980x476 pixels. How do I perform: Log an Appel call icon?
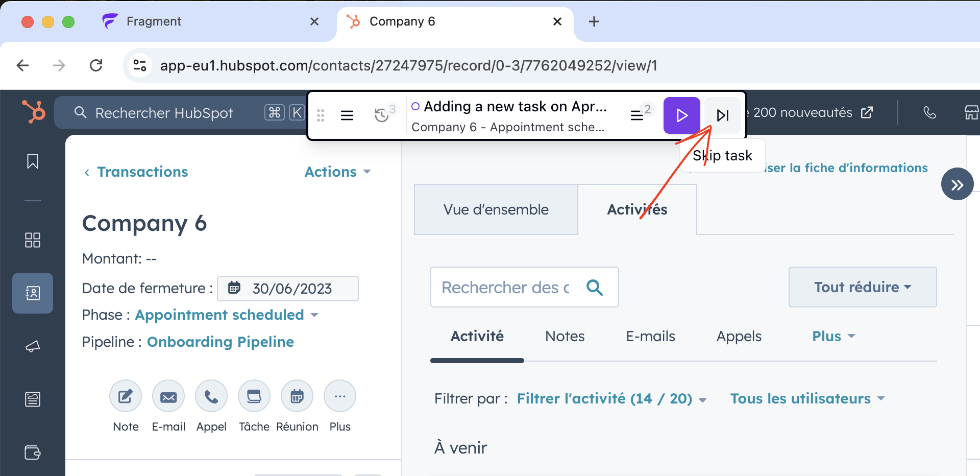coord(211,396)
